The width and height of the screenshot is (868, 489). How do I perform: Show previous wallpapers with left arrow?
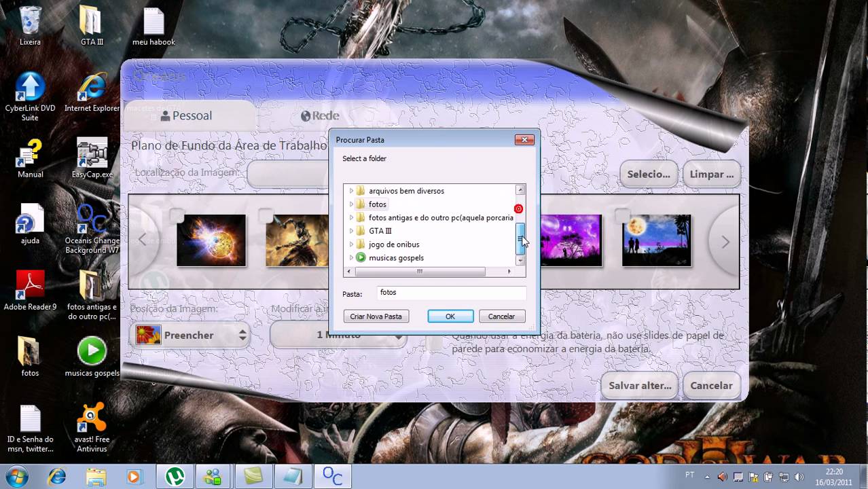coord(143,240)
